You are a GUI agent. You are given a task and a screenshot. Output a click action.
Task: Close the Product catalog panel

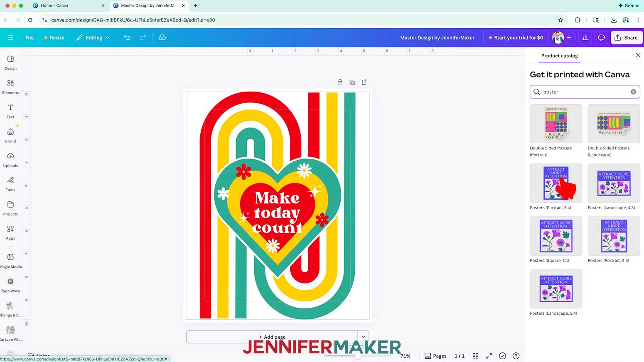click(x=638, y=55)
